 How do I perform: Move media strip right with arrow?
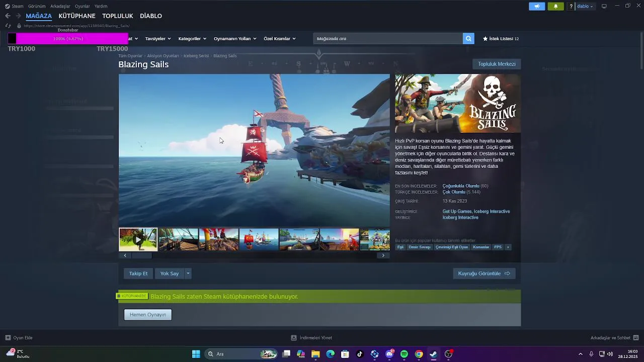point(383,255)
